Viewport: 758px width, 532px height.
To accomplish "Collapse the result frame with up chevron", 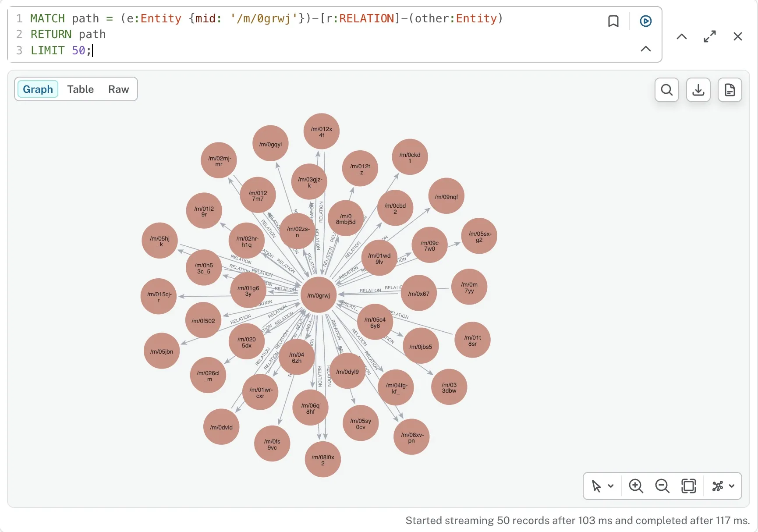I will [x=682, y=36].
